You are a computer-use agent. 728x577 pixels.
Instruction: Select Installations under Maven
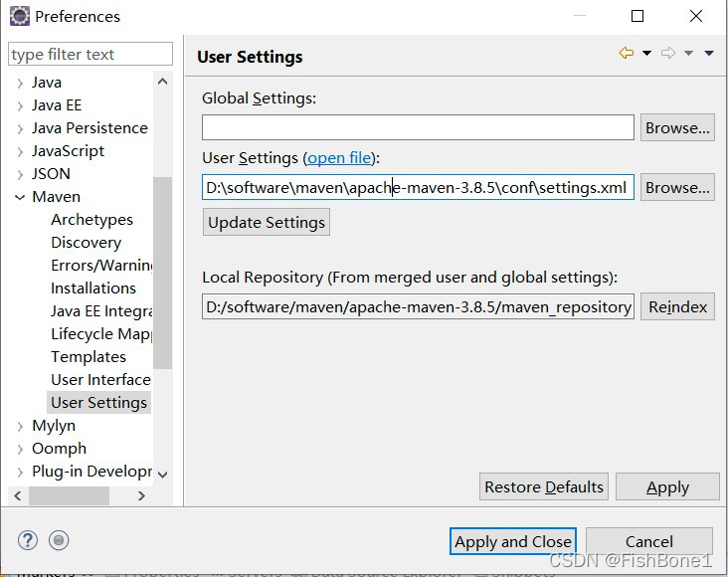click(93, 288)
